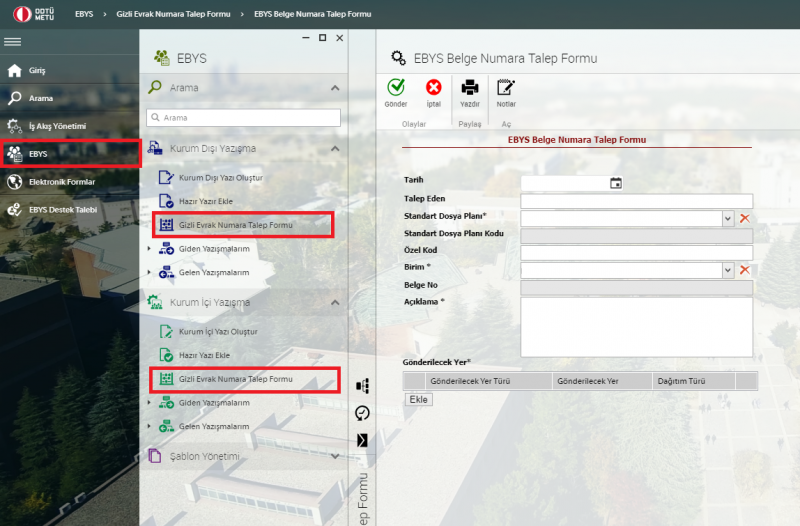Open EBYS Destek Talebi
This screenshot has height=526, width=800.
[x=69, y=209]
